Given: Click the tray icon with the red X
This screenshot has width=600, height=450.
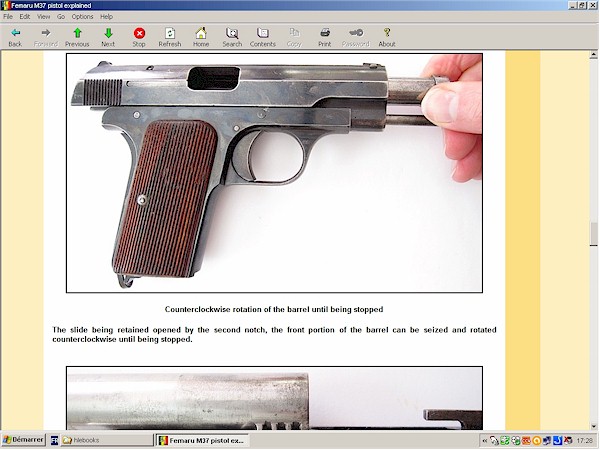Looking at the screenshot, I should tap(568, 441).
